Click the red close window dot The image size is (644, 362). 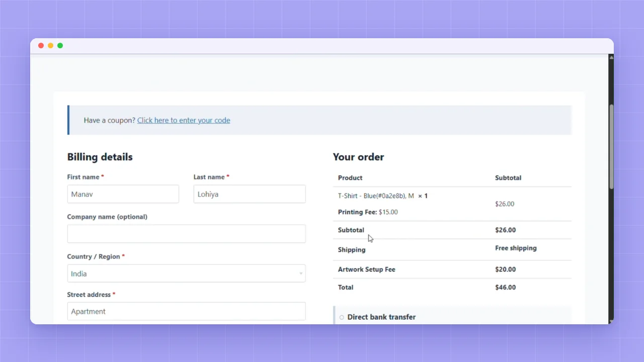41,46
